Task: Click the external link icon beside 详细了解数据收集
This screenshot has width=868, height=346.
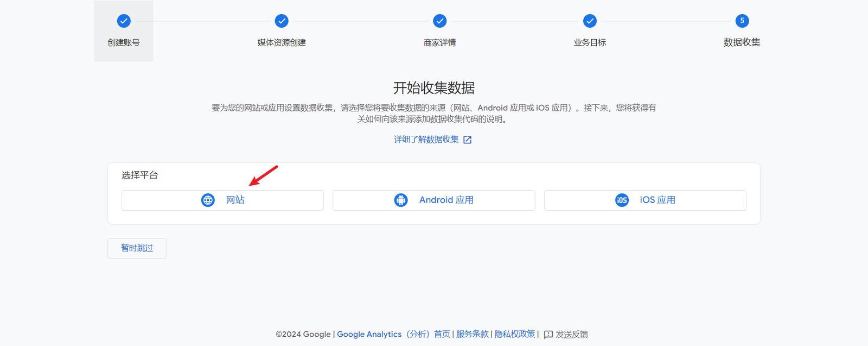Action: click(x=468, y=140)
